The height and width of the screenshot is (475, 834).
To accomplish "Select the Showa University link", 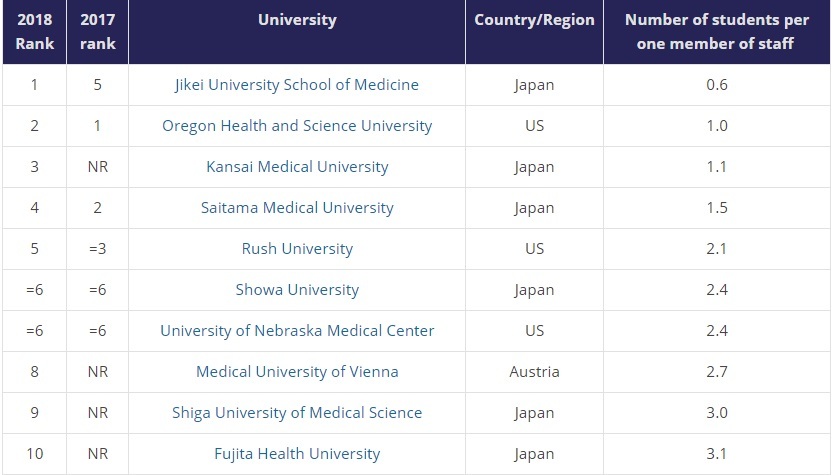I will tap(297, 290).
